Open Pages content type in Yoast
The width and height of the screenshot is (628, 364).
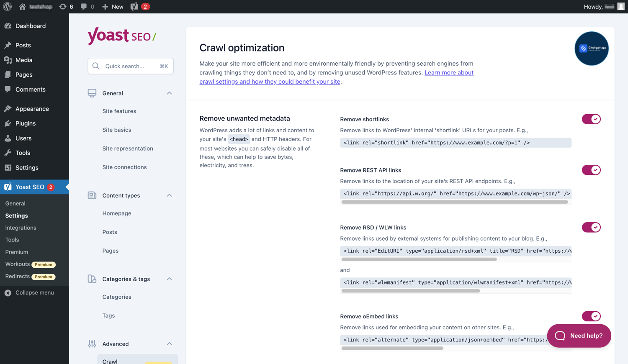pyautogui.click(x=111, y=251)
